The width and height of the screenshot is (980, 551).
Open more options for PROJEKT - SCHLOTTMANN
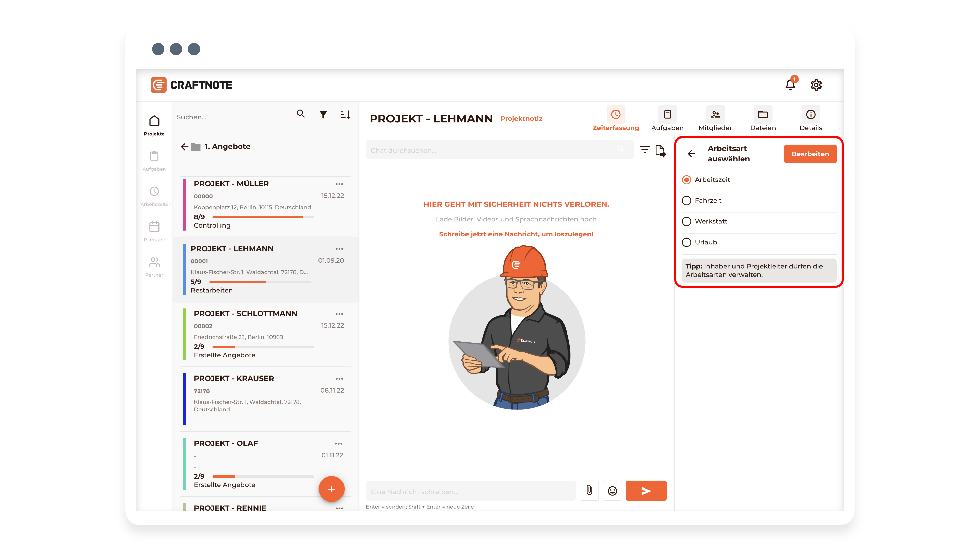click(x=339, y=314)
